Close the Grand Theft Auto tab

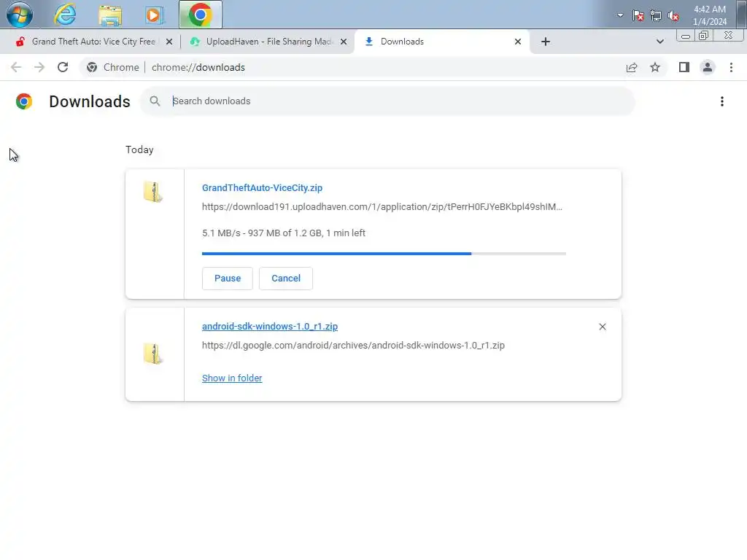pyautogui.click(x=169, y=42)
